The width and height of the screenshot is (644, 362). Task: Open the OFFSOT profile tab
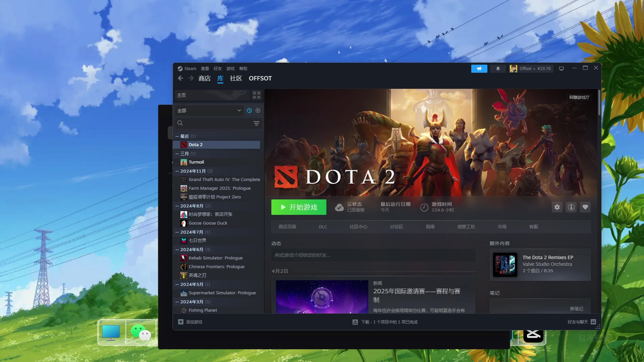point(260,78)
